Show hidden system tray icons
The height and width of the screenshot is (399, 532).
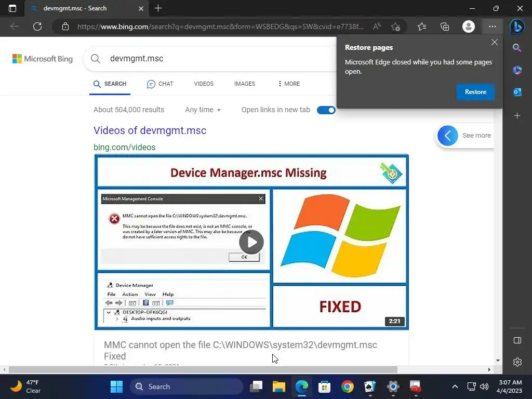pyautogui.click(x=455, y=387)
